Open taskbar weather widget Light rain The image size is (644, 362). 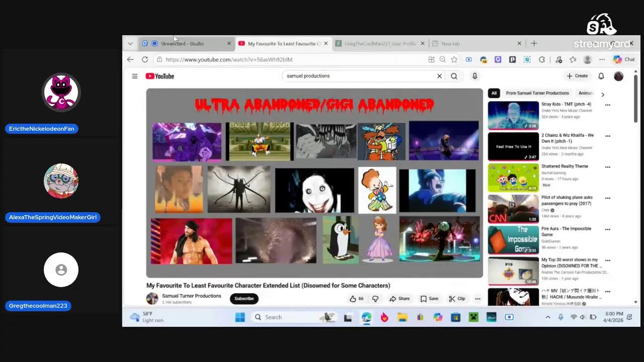pyautogui.click(x=146, y=317)
